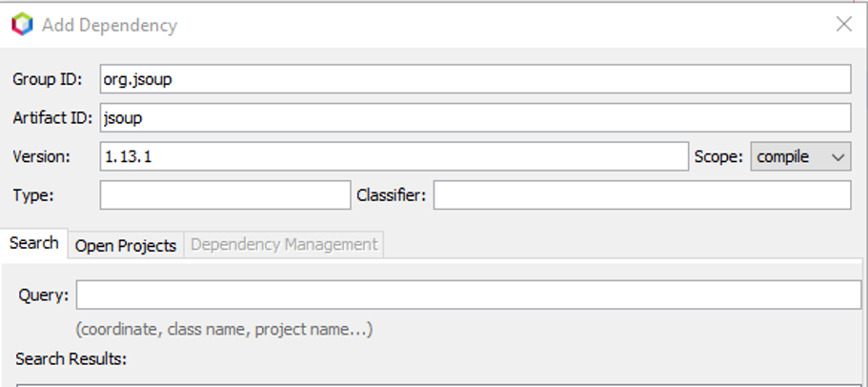Switch to the Search tab
The image size is (868, 387).
[34, 243]
